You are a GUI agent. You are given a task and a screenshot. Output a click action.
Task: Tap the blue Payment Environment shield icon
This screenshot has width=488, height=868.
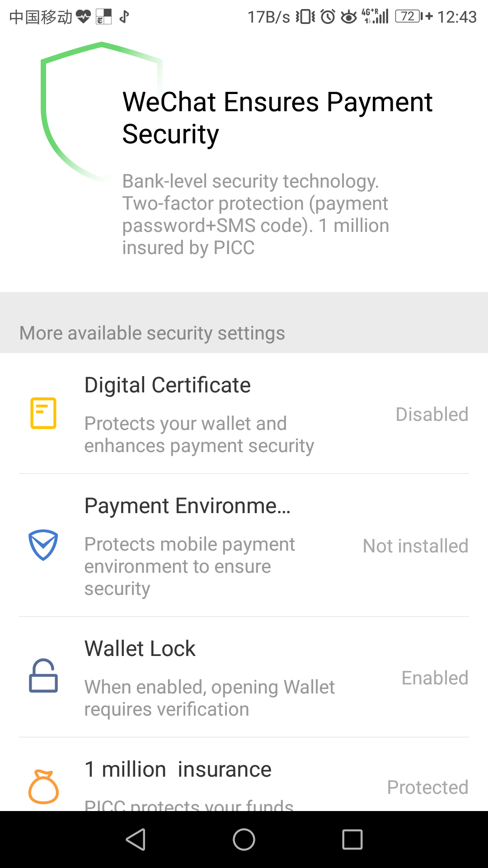(43, 545)
